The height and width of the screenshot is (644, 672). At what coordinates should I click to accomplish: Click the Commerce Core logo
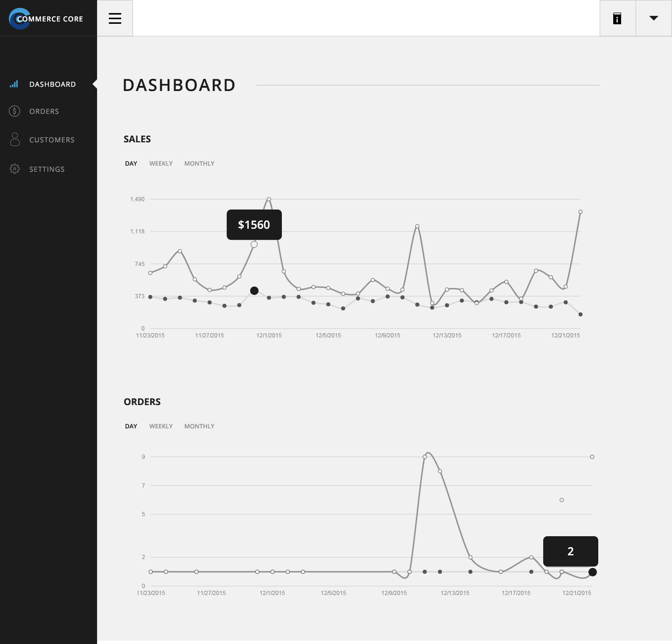[46, 19]
